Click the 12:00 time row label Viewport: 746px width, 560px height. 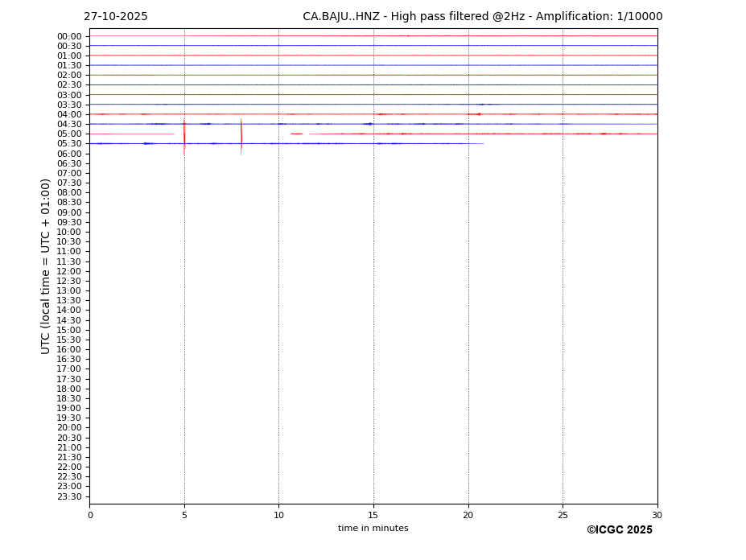tap(69, 271)
